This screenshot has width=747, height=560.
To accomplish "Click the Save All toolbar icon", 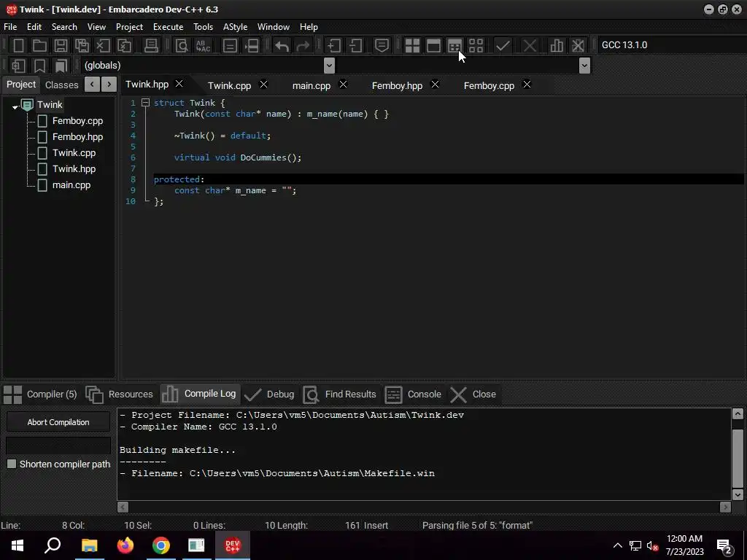I will (x=82, y=46).
